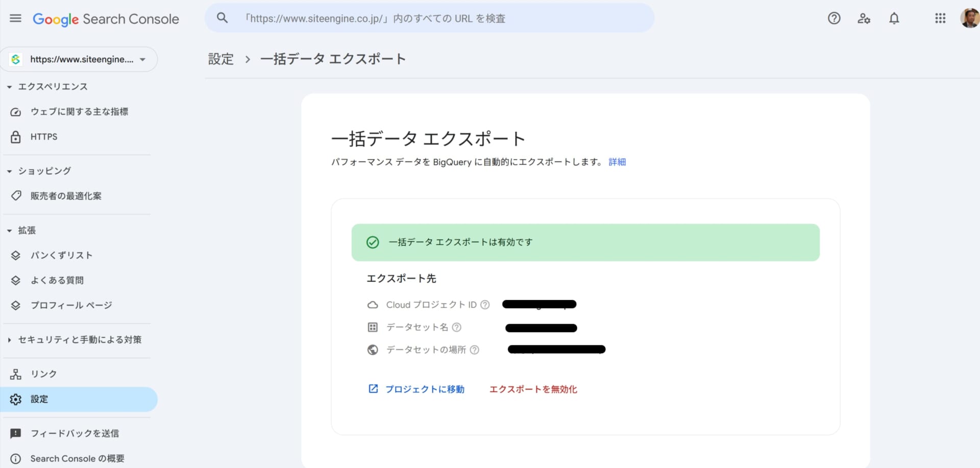This screenshot has width=980, height=468.
Task: Open the Google apps grid icon
Action: pos(940,18)
